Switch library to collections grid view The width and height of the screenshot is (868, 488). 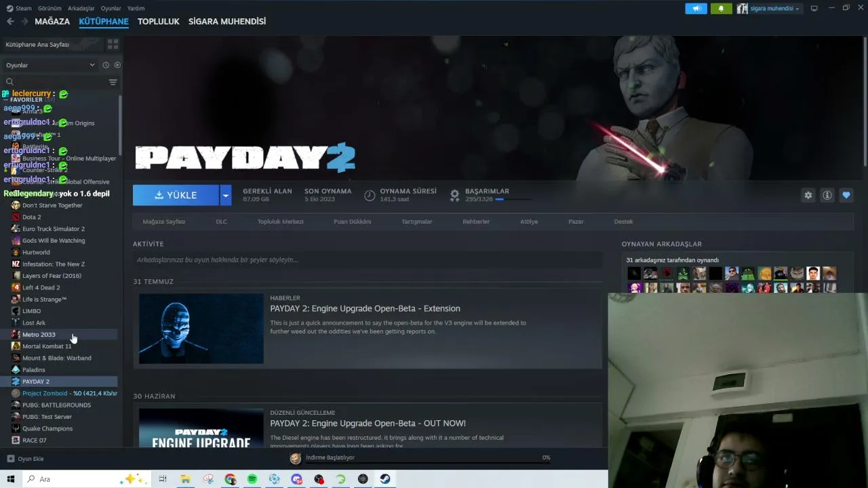click(x=113, y=44)
